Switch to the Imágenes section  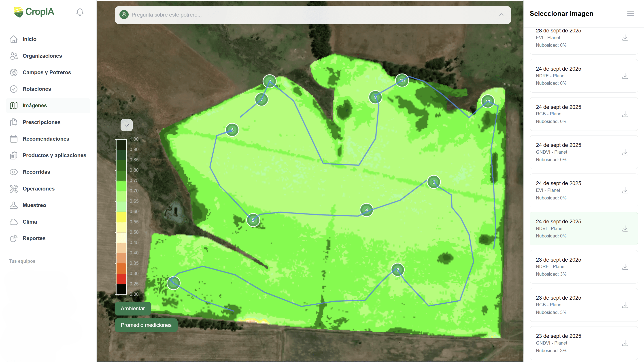(x=35, y=106)
